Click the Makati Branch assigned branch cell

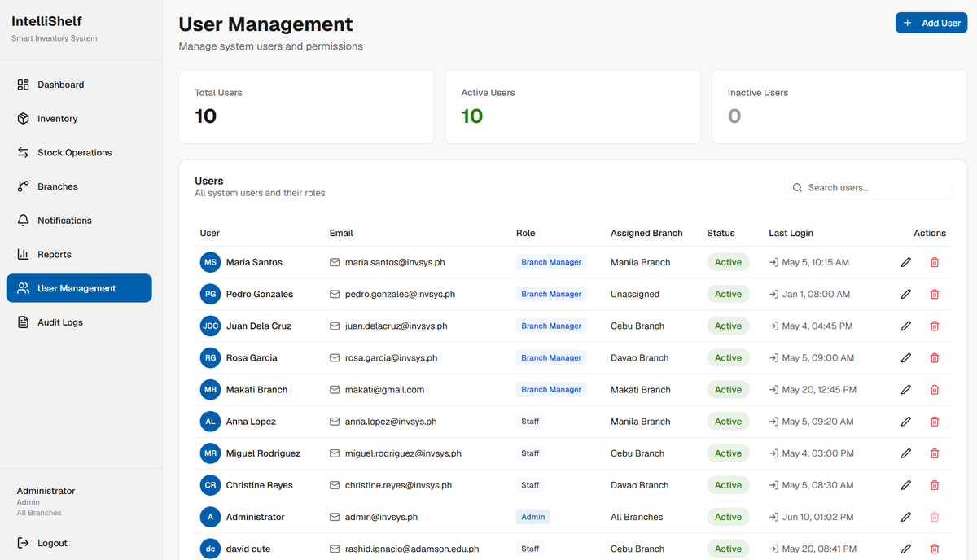tap(641, 389)
